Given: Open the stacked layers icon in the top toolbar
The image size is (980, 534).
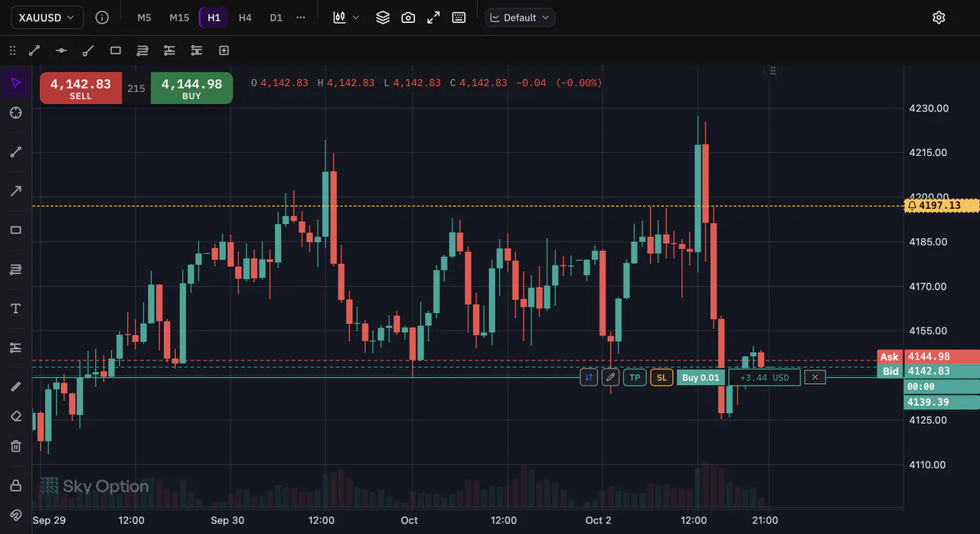Looking at the screenshot, I should 383,17.
